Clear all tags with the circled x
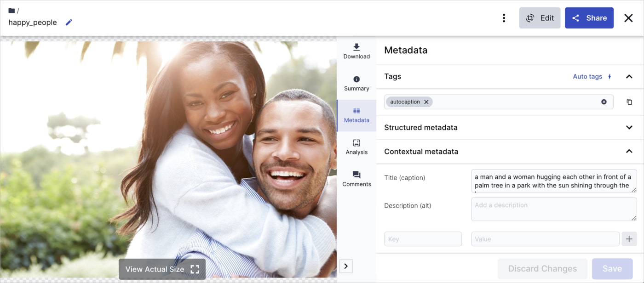644x283 pixels. click(x=604, y=102)
